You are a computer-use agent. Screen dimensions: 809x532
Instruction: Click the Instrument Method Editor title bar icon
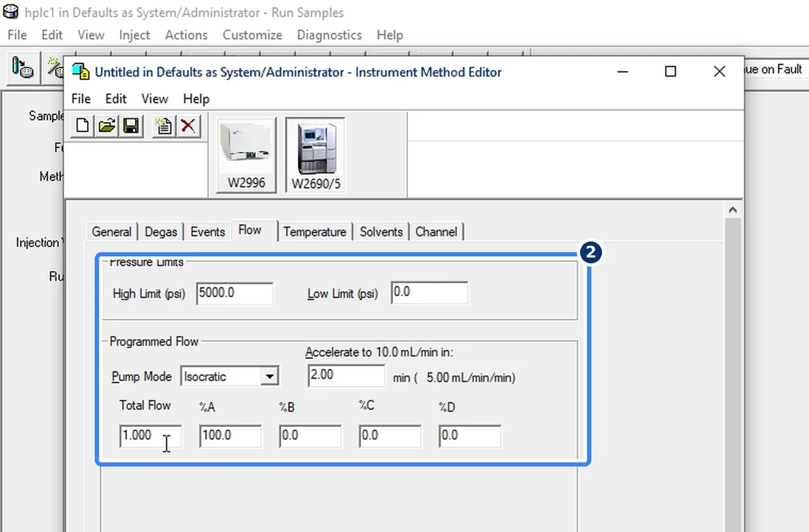click(x=80, y=72)
